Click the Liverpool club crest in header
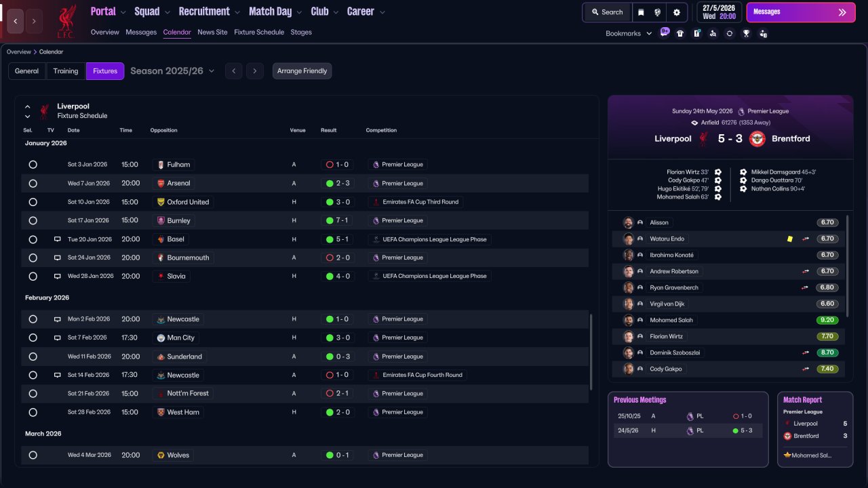The image size is (868, 488). 66,21
